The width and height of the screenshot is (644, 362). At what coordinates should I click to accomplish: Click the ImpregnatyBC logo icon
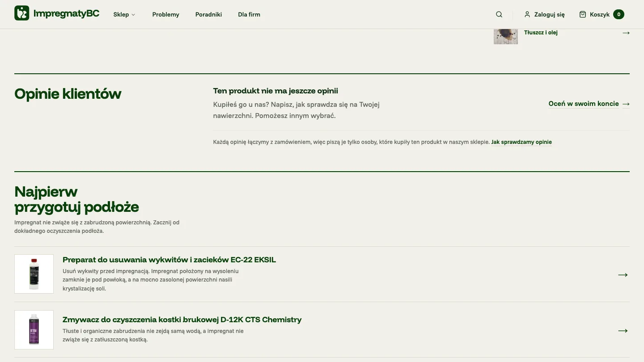pyautogui.click(x=22, y=13)
